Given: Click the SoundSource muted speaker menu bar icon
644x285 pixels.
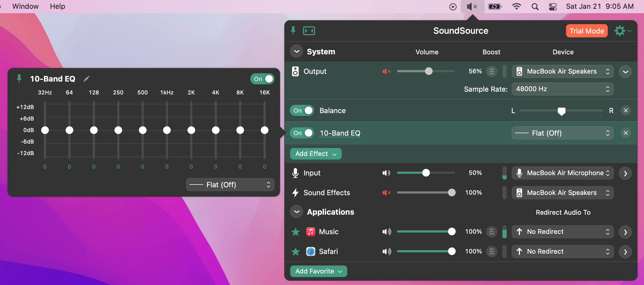Looking at the screenshot, I should click(x=472, y=6).
